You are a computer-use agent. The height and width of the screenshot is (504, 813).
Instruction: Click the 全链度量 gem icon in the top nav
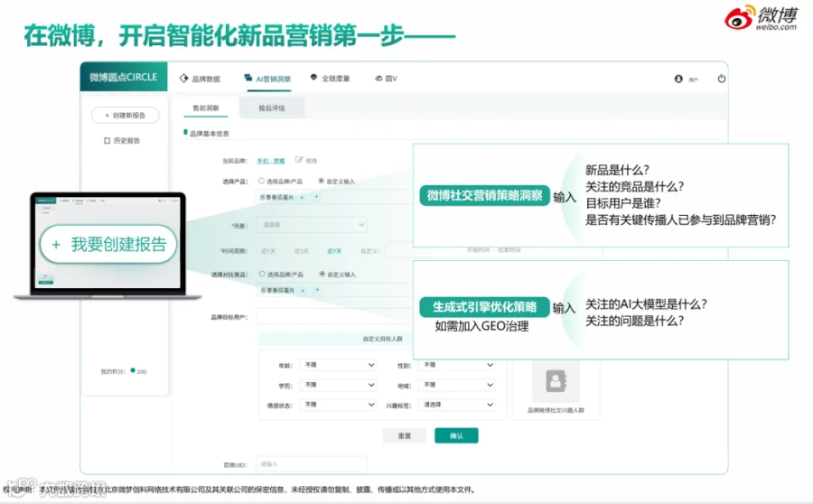click(x=313, y=78)
